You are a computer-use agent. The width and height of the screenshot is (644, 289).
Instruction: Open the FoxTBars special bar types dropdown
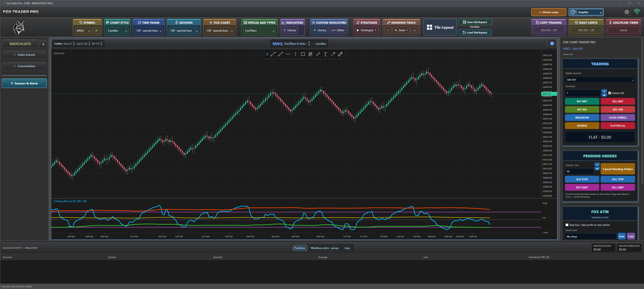point(260,31)
